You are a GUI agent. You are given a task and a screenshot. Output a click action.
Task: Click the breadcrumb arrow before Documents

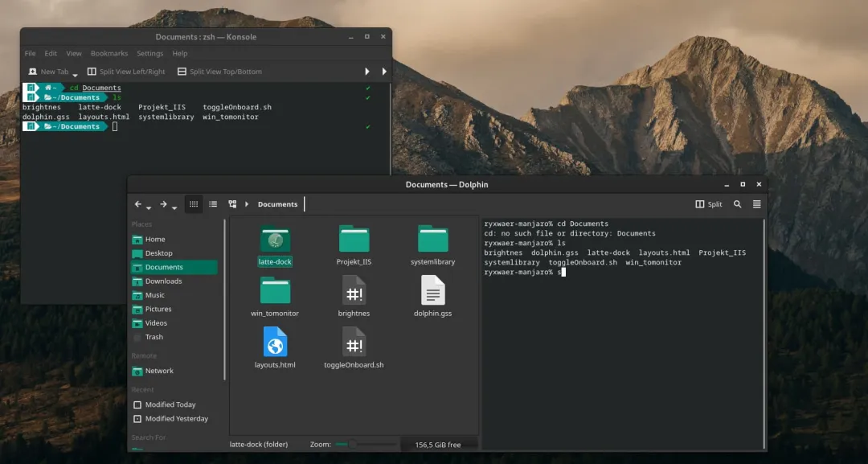pyautogui.click(x=247, y=204)
